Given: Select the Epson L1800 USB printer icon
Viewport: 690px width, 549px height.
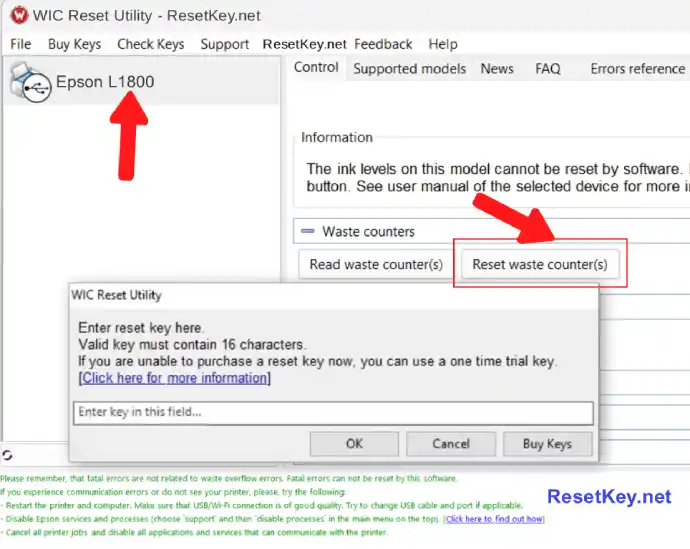Looking at the screenshot, I should [30, 83].
